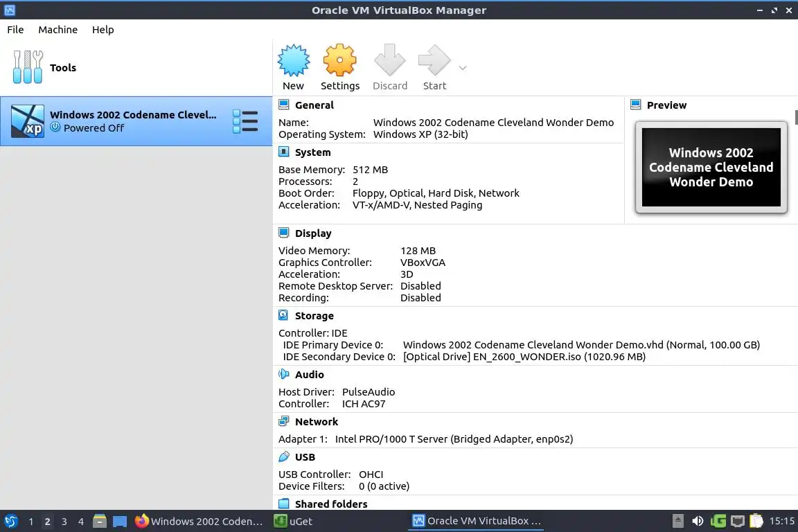Click the System section icon
This screenshot has height=532, width=798.
pos(284,152)
